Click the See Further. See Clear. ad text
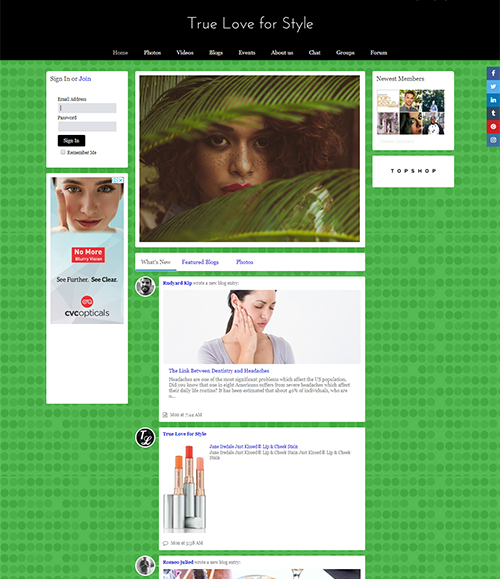The height and width of the screenshot is (579, 500). tap(87, 280)
